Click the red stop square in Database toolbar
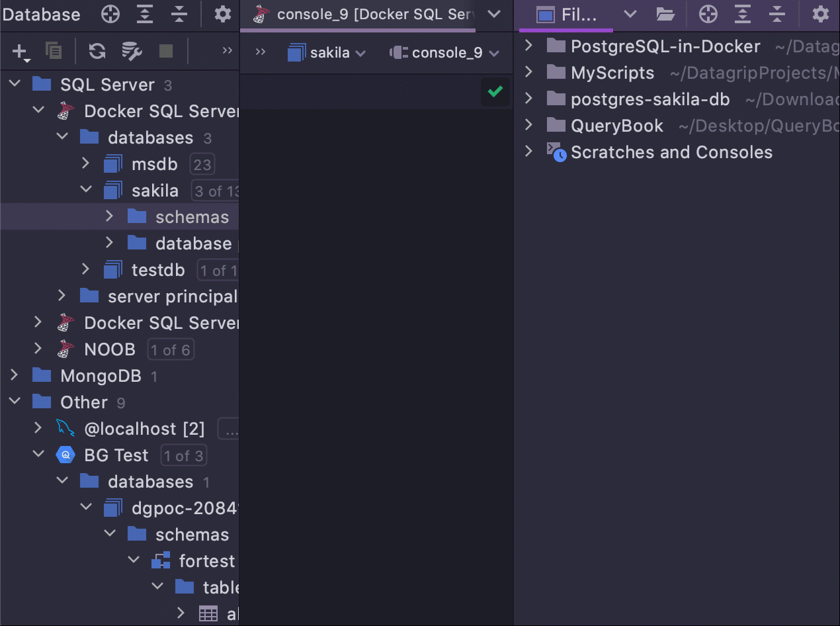This screenshot has width=840, height=626. [166, 51]
